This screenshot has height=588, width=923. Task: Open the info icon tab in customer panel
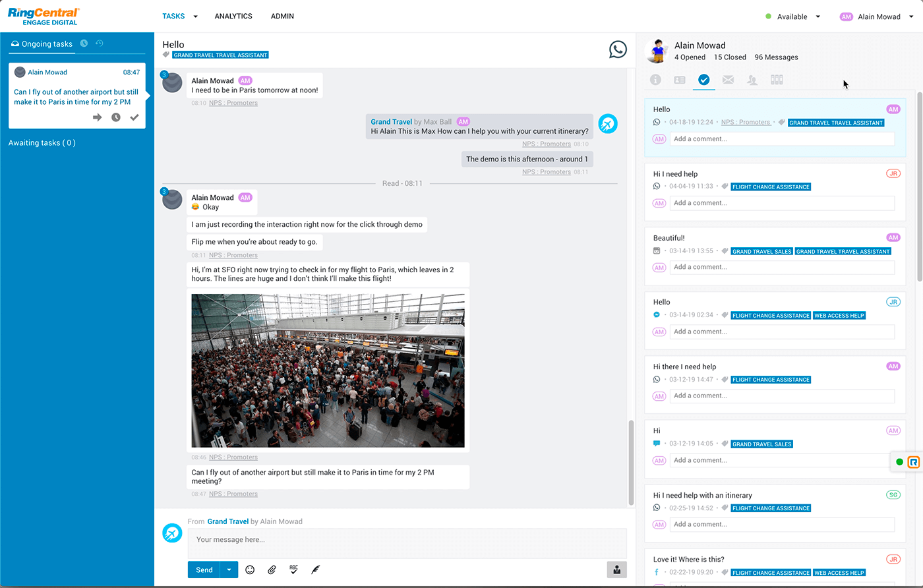click(x=655, y=80)
